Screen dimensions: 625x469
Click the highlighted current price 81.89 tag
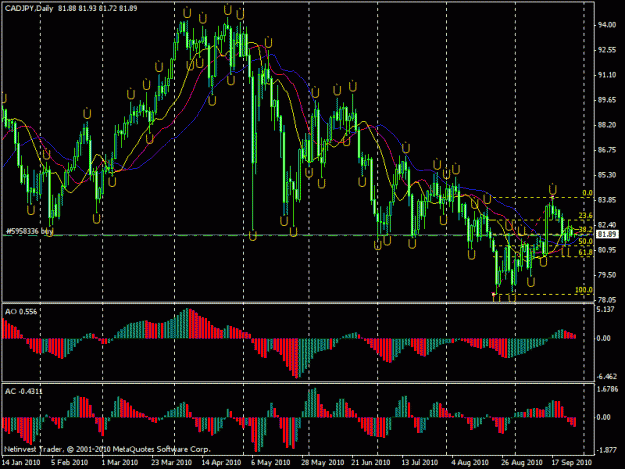(607, 234)
